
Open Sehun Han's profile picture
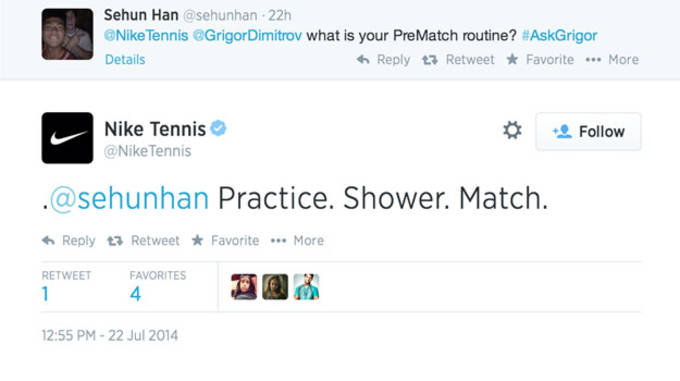point(67,34)
